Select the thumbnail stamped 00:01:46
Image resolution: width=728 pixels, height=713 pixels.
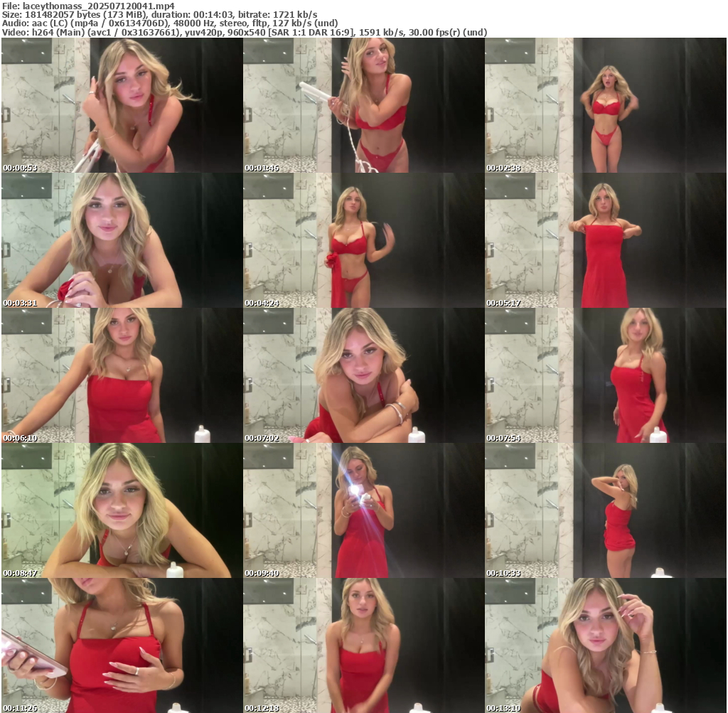(x=363, y=105)
